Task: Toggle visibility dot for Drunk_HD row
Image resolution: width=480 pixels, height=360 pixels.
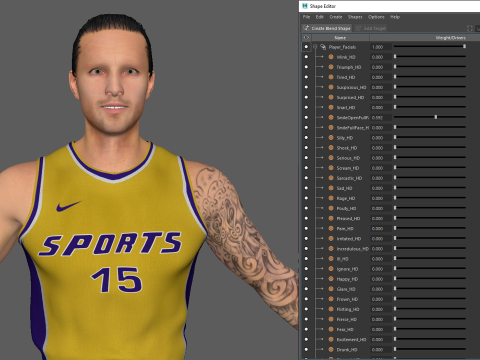Action: tap(306, 349)
